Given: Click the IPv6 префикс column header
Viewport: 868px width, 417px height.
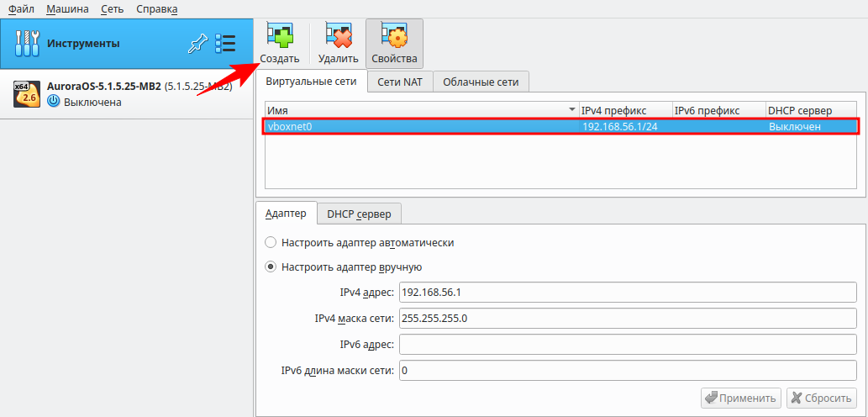Looking at the screenshot, I should coord(718,111).
